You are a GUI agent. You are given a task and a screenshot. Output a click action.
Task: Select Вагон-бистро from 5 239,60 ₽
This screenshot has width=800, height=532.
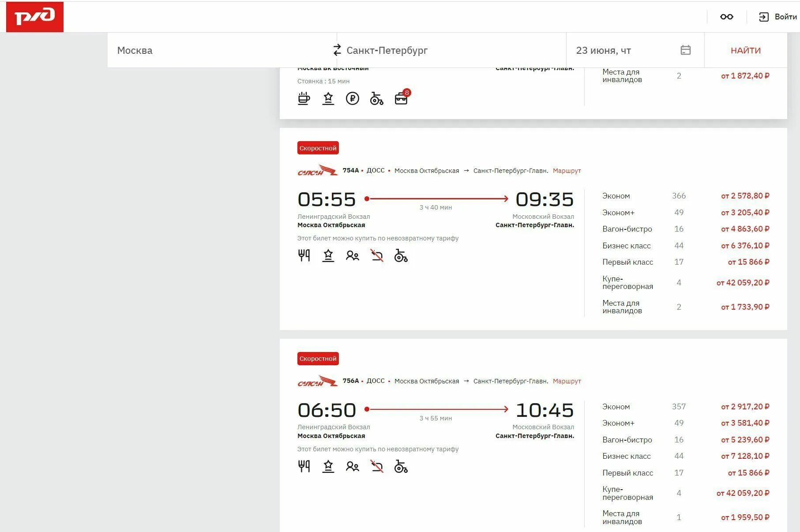[x=686, y=440]
